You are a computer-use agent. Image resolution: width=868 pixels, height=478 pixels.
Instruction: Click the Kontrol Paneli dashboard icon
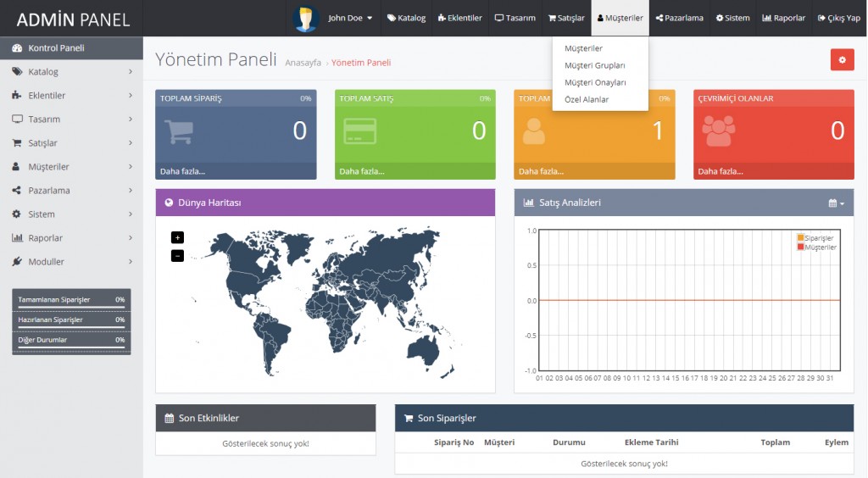[x=17, y=48]
